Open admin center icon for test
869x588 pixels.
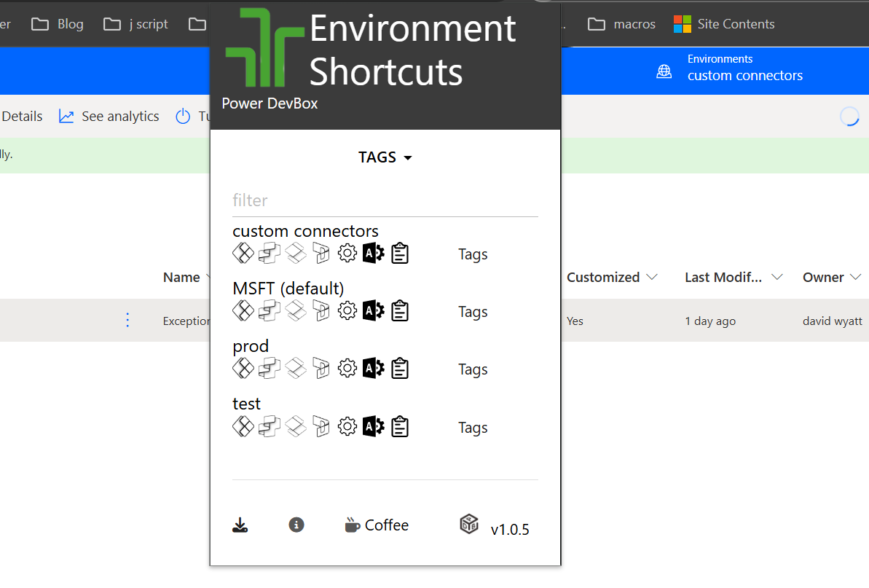(374, 427)
